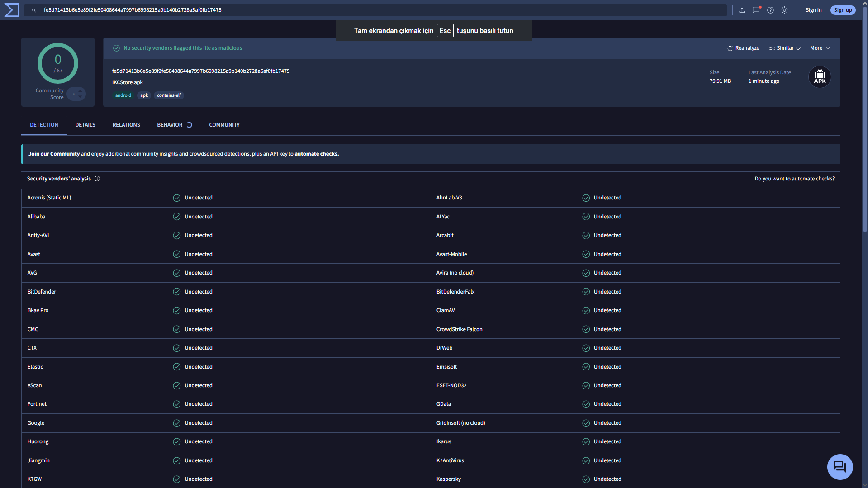Click the ClamAV undetected check icon
The image size is (868, 488).
(586, 311)
